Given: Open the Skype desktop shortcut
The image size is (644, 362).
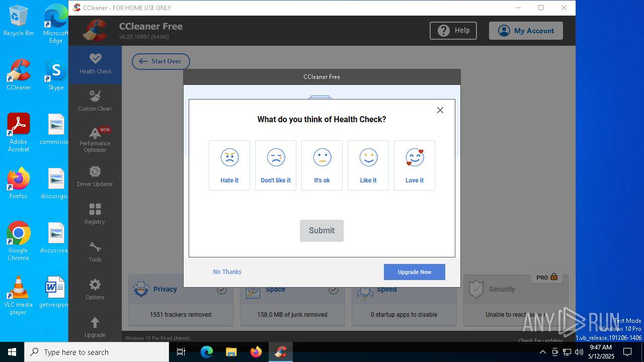Looking at the screenshot, I should 56,75.
